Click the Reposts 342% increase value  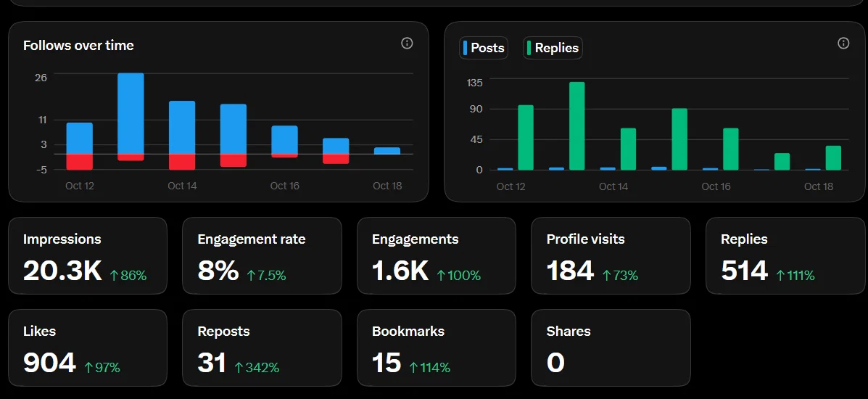pyautogui.click(x=257, y=367)
